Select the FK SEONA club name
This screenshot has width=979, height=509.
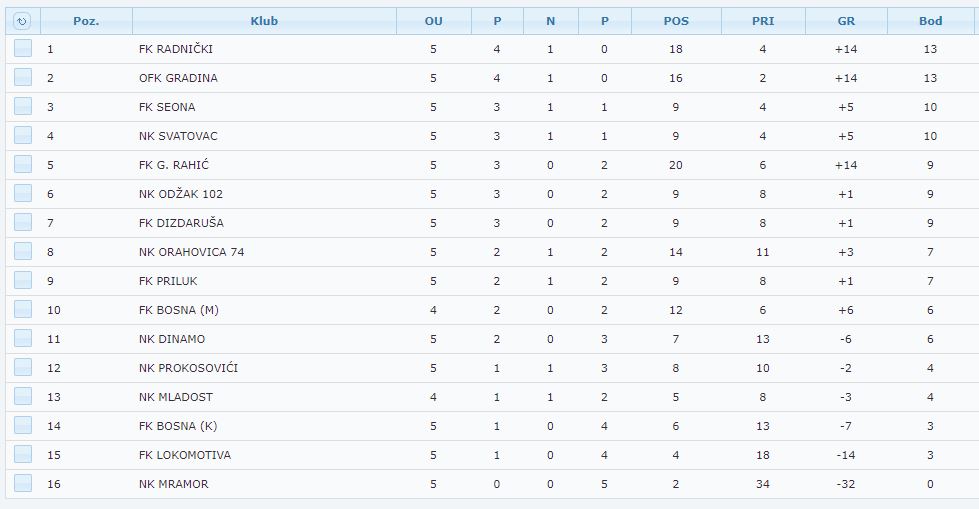[x=167, y=107]
